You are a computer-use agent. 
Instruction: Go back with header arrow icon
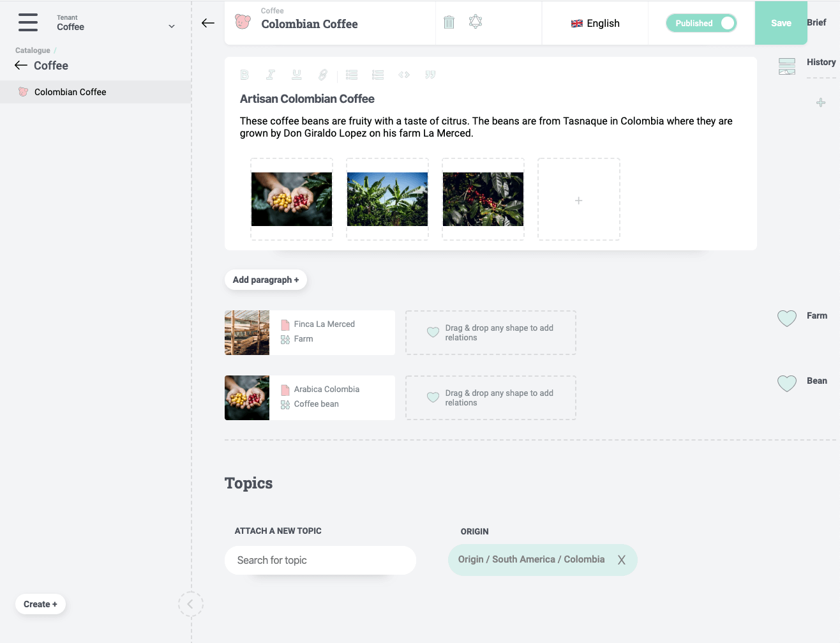(208, 23)
